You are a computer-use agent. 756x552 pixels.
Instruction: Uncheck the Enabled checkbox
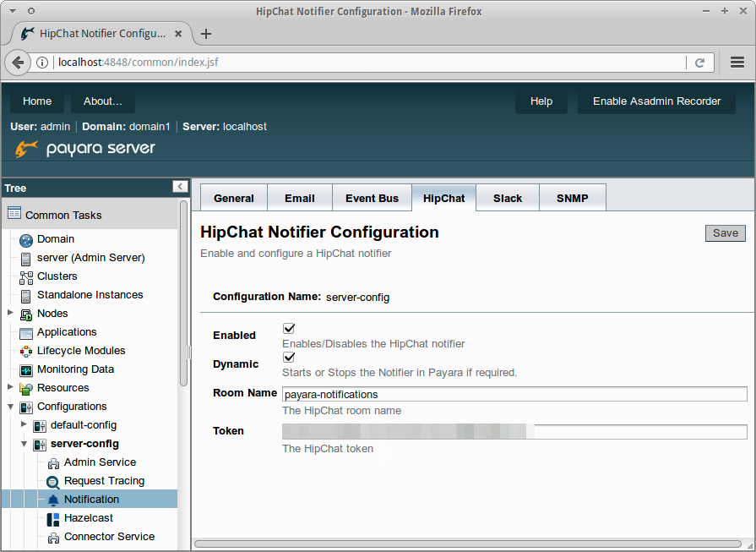289,328
